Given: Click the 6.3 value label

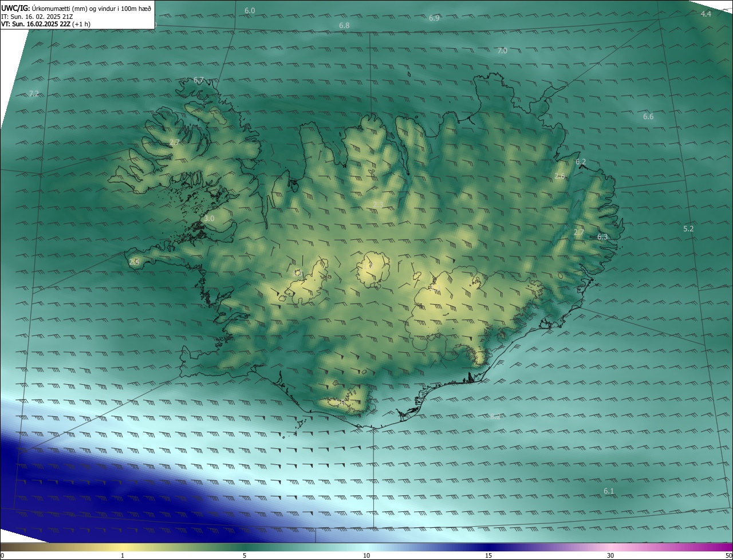Looking at the screenshot, I should [x=602, y=236].
